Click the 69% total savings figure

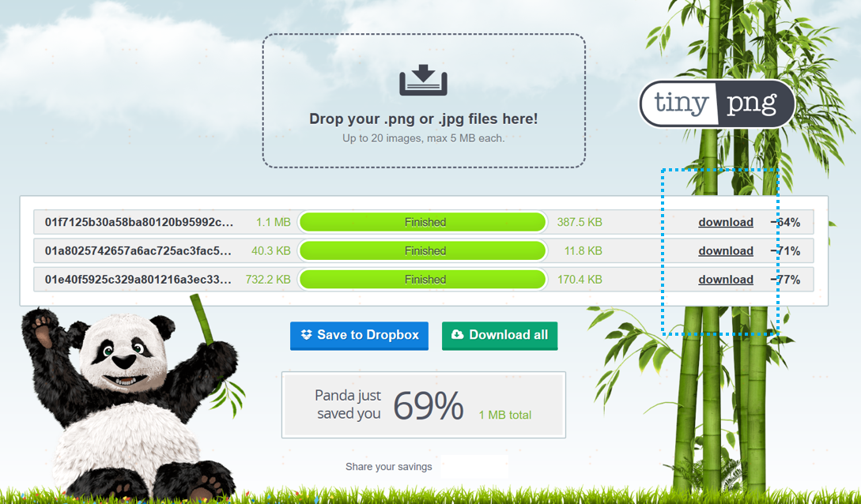tap(429, 406)
